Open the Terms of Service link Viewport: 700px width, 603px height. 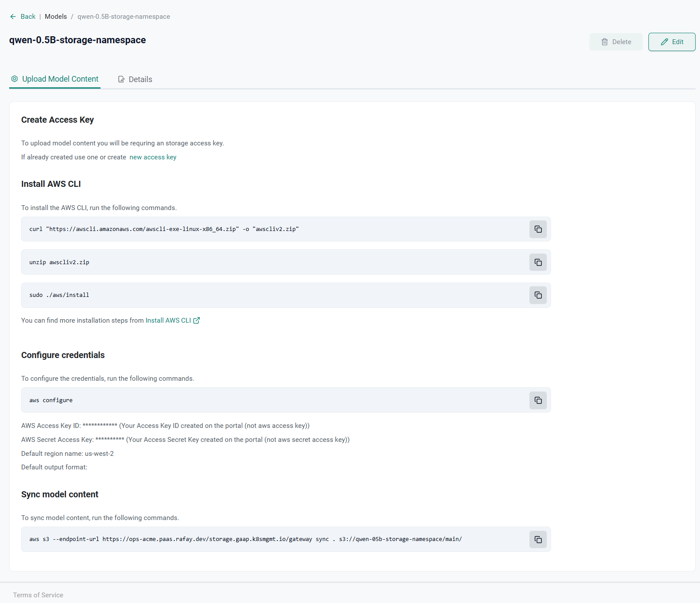click(38, 595)
